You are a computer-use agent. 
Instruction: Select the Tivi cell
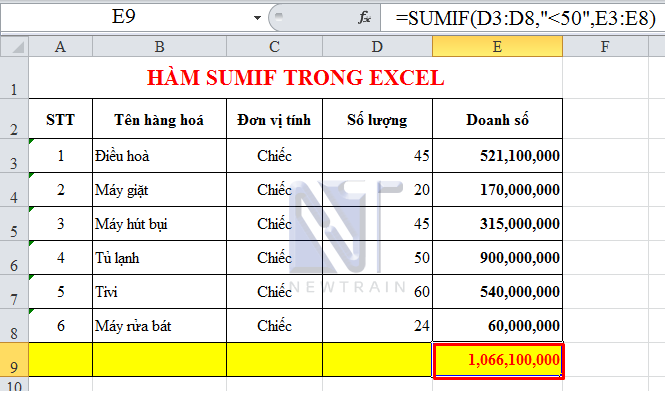[160, 292]
